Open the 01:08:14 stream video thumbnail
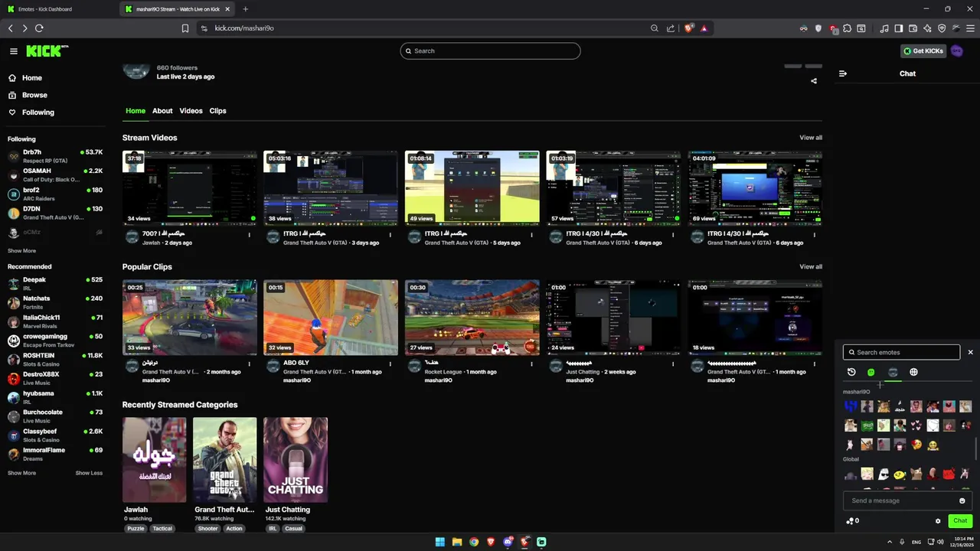The image size is (980, 551). pos(472,188)
